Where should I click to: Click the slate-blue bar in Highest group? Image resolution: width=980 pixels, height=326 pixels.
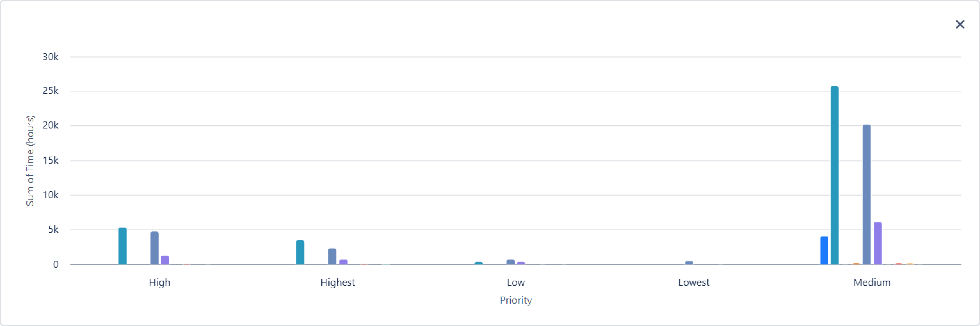coord(332,256)
